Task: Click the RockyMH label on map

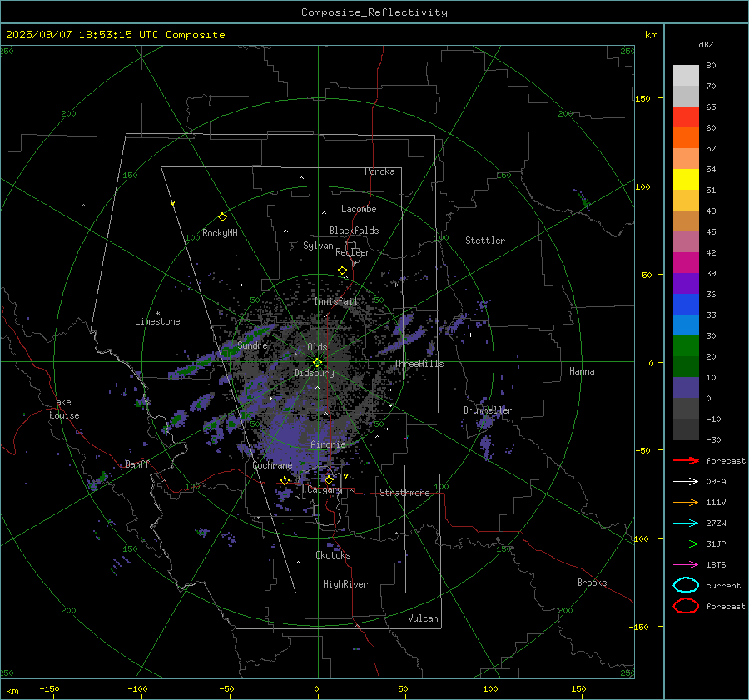Action: [220, 233]
